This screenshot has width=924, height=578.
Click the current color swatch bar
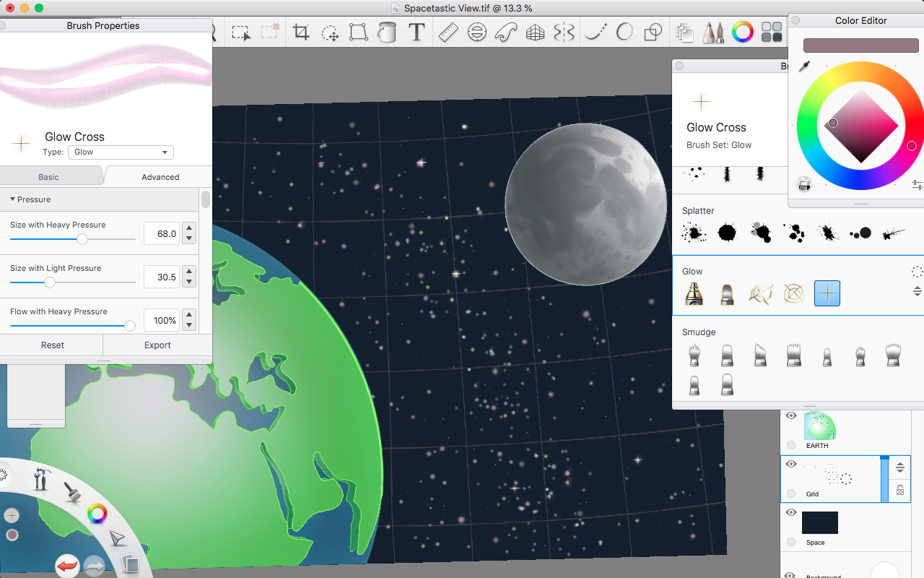click(x=861, y=45)
